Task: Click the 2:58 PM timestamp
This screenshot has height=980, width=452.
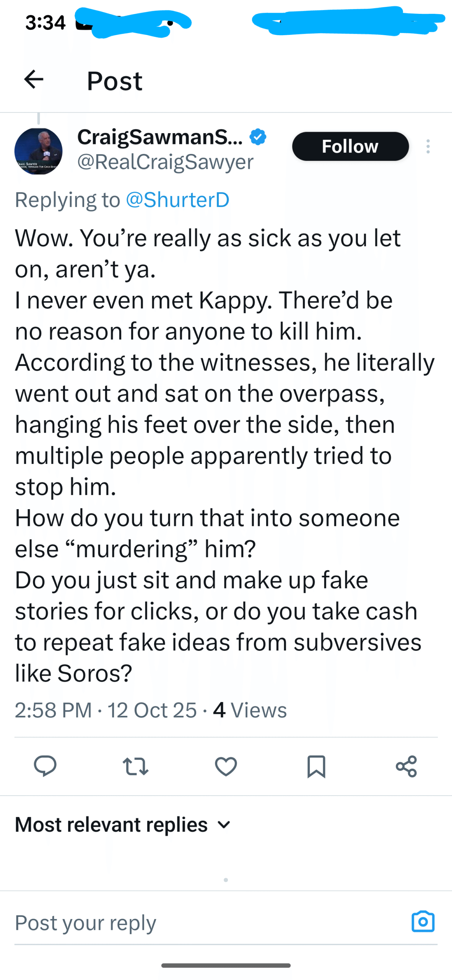Action: (x=54, y=710)
